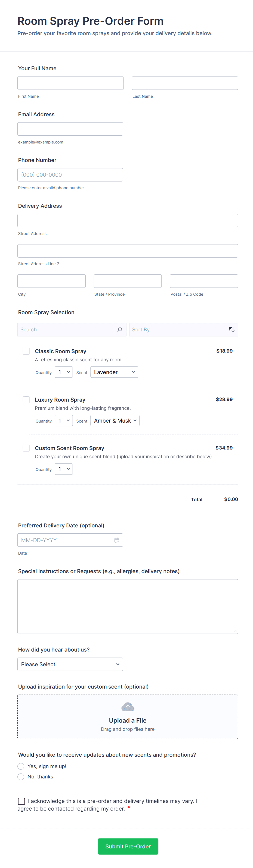The image size is (253, 868).
Task: Select the "No, thanks" radio button
Action: pyautogui.click(x=21, y=777)
